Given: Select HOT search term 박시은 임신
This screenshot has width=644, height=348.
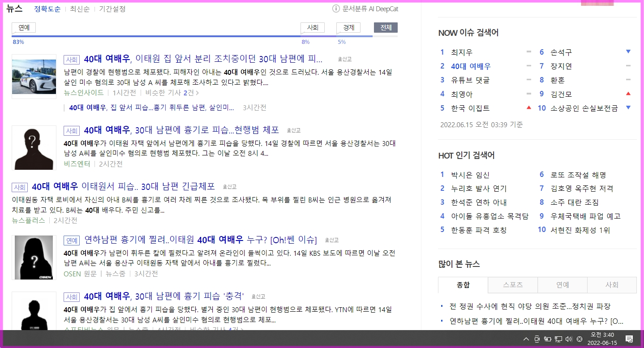Looking at the screenshot, I should click(470, 175).
